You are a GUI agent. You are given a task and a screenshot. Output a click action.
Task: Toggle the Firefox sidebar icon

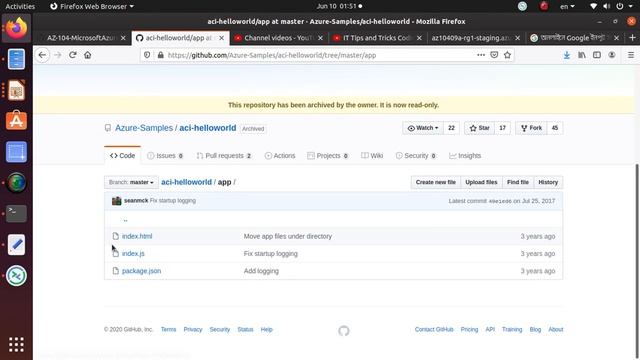[597, 55]
